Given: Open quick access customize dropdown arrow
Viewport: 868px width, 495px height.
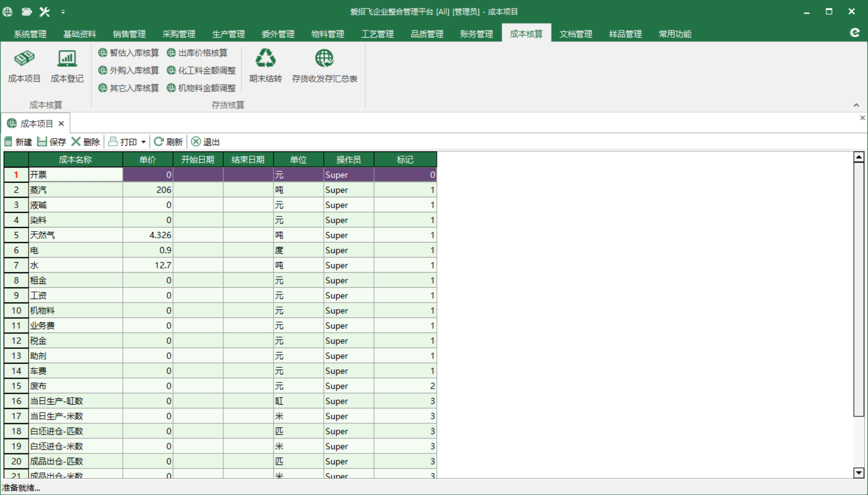Looking at the screenshot, I should (63, 12).
